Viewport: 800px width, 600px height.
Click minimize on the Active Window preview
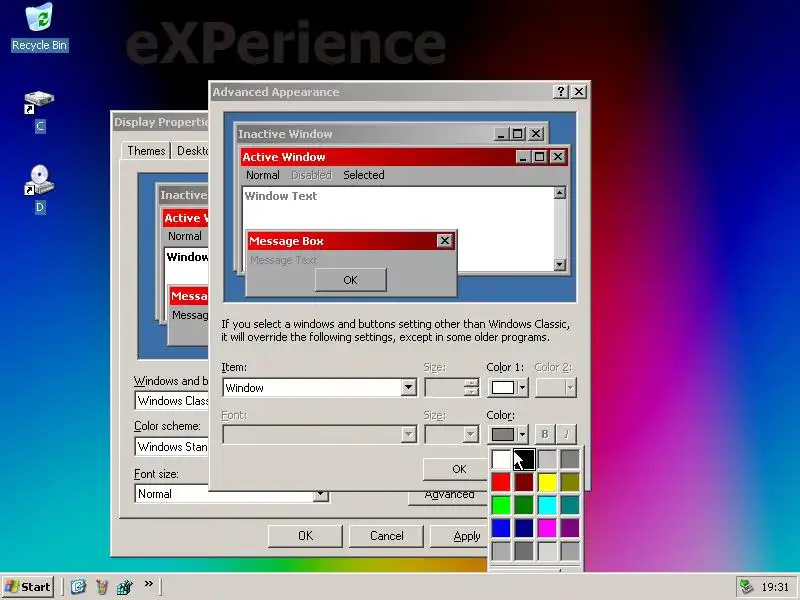(x=522, y=157)
